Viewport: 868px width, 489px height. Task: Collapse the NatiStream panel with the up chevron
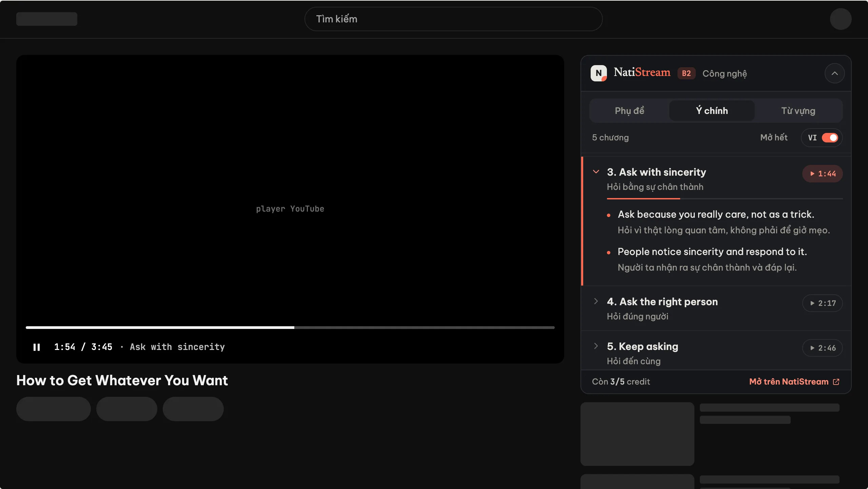pos(835,73)
